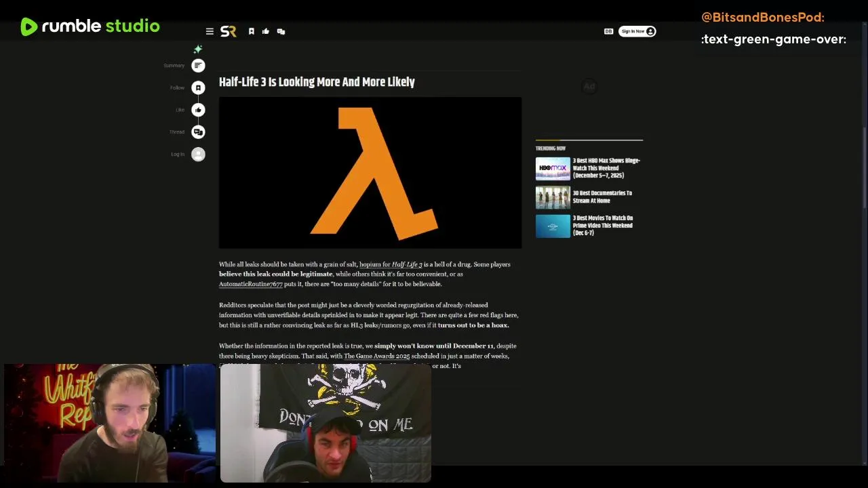Image resolution: width=868 pixels, height=488 pixels.
Task: Click the thumbs-up icon in the top header
Action: coord(266,31)
